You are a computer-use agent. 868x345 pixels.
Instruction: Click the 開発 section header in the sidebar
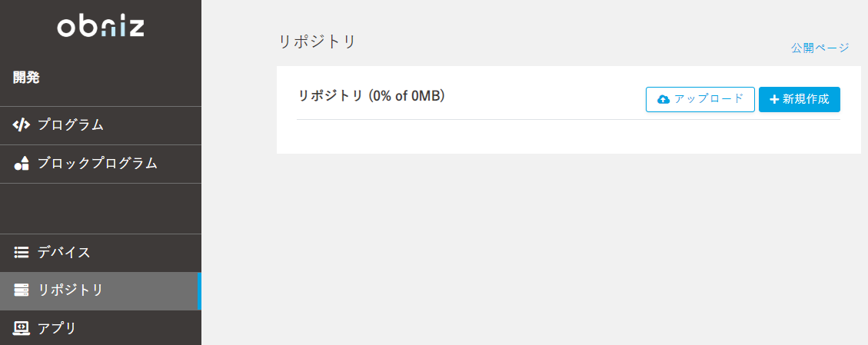27,78
